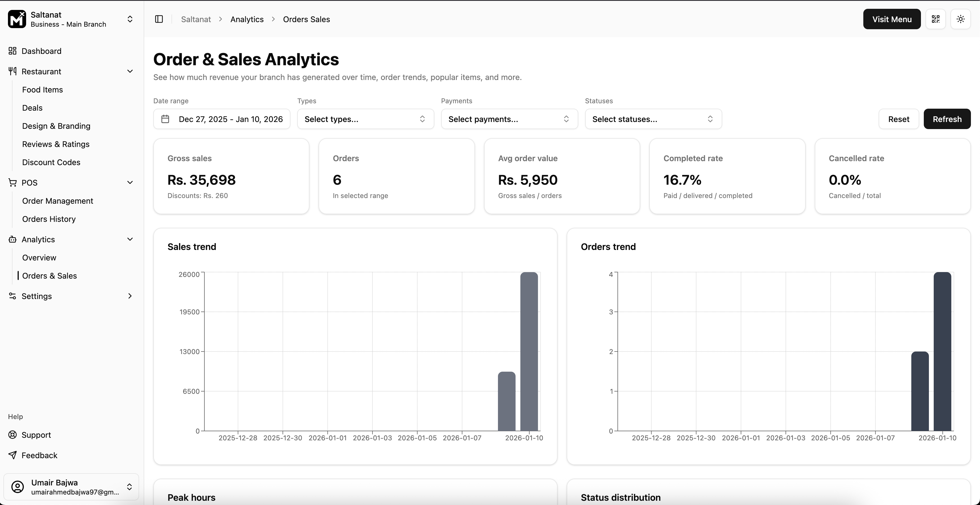Open the Select statuses dropdown
This screenshot has width=980, height=505.
[653, 119]
